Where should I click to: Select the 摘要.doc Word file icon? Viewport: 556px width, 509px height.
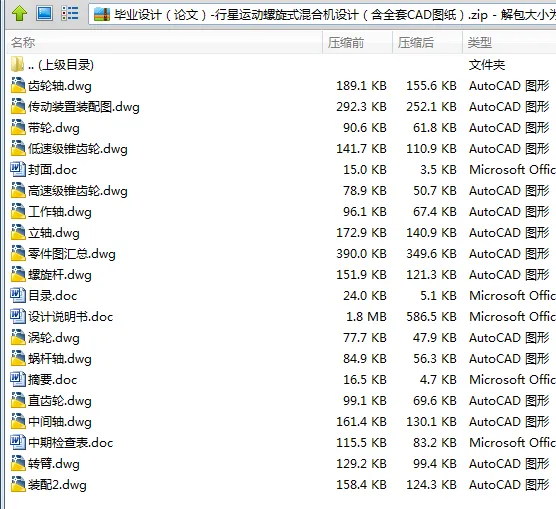[x=18, y=379]
